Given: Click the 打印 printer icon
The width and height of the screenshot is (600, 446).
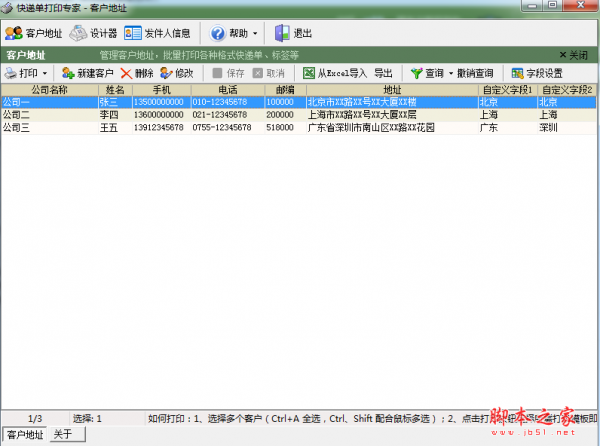Looking at the screenshot, I should 11,73.
